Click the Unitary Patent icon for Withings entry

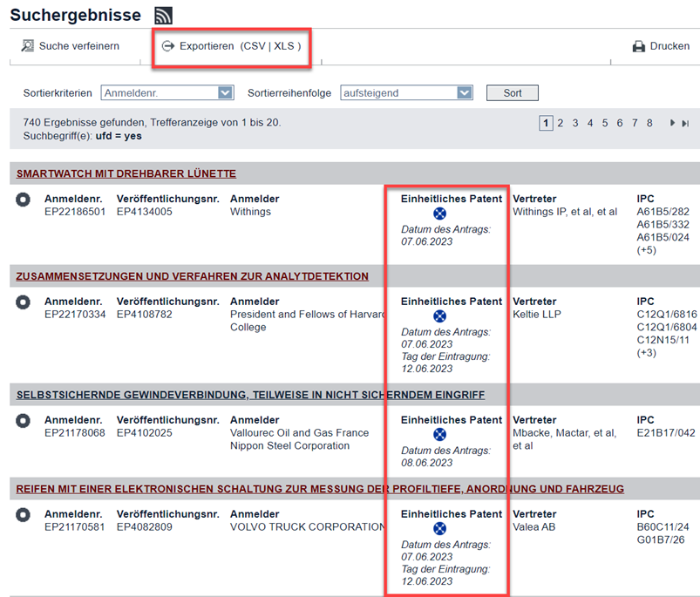point(440,214)
